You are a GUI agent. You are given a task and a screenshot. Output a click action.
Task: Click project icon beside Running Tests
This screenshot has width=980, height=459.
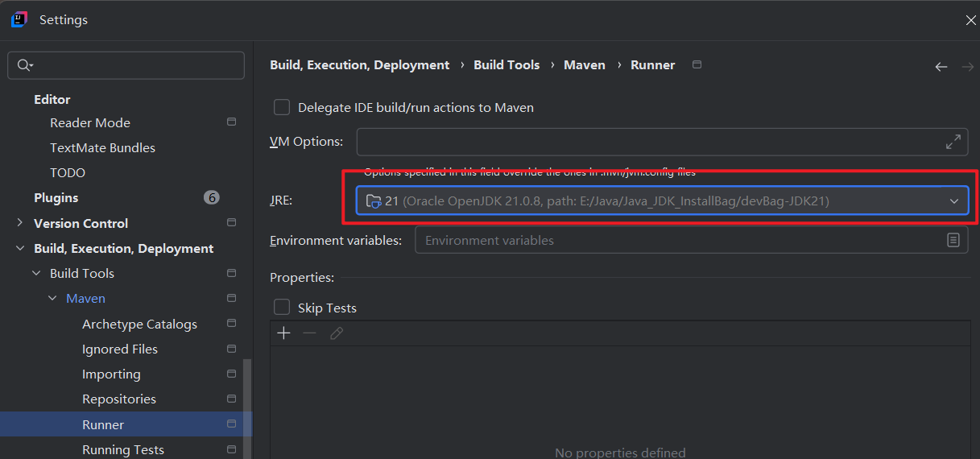[232, 449]
